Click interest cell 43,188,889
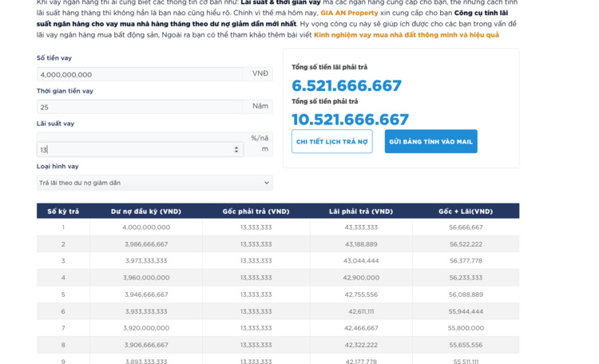 [x=361, y=244]
